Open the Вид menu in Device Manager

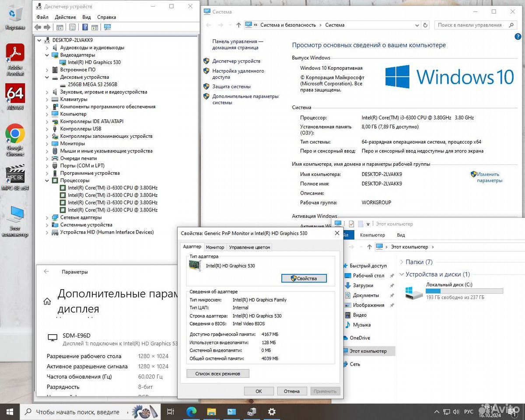[x=87, y=17]
